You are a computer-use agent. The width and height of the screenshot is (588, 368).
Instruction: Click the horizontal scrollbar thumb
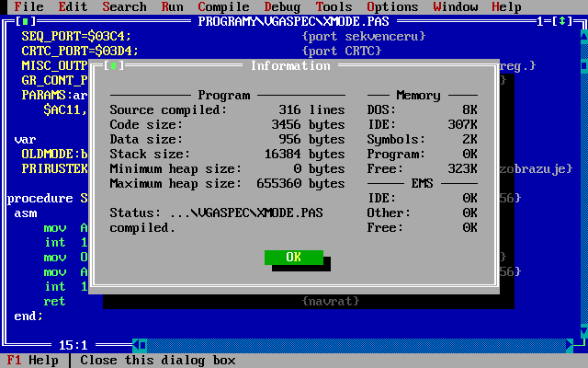coord(143,345)
